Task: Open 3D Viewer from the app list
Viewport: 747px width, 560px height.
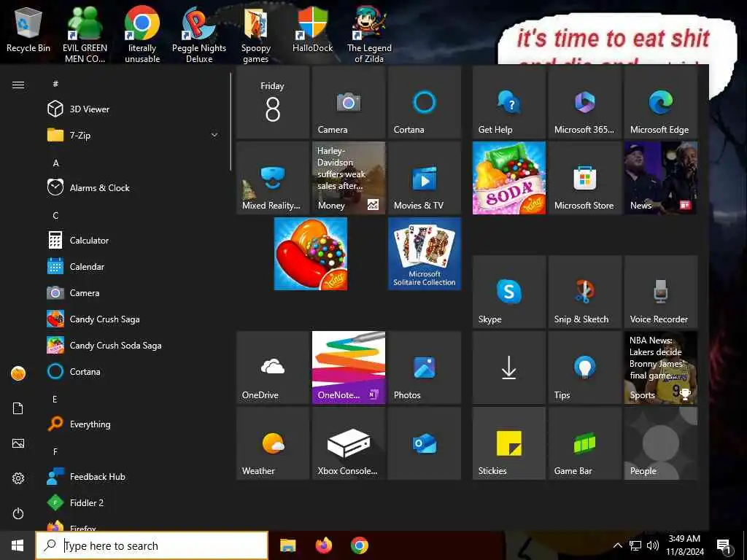Action: [x=133, y=109]
